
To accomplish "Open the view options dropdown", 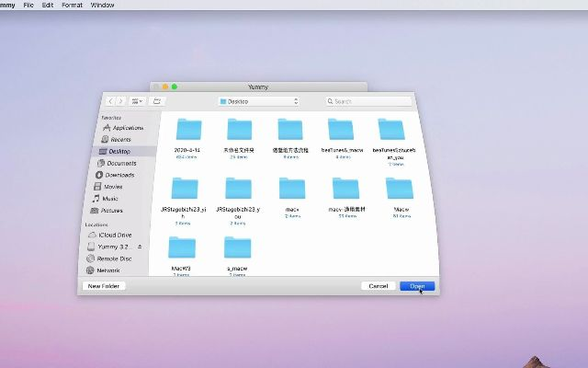I will (138, 101).
